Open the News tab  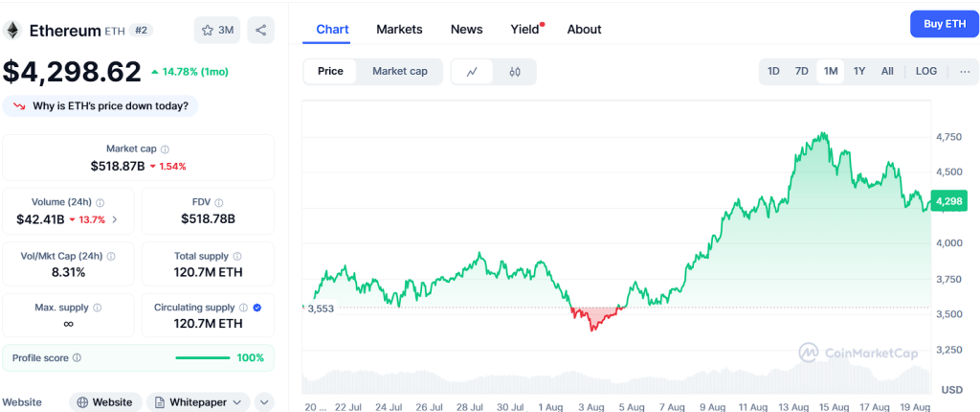point(467,30)
